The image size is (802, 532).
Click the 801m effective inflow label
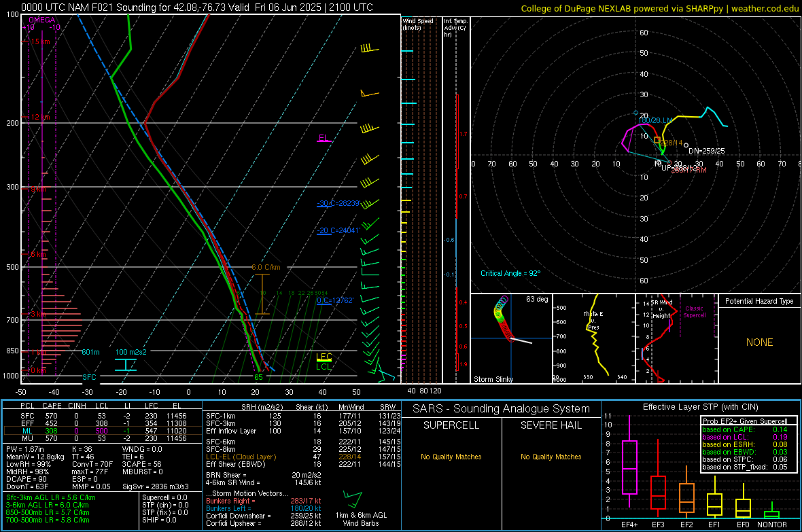pyautogui.click(x=90, y=352)
